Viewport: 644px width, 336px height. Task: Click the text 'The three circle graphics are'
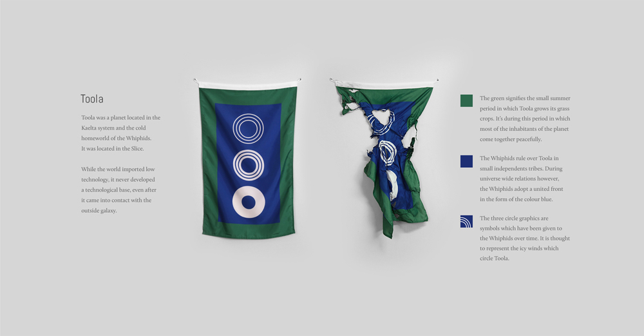coord(514,219)
